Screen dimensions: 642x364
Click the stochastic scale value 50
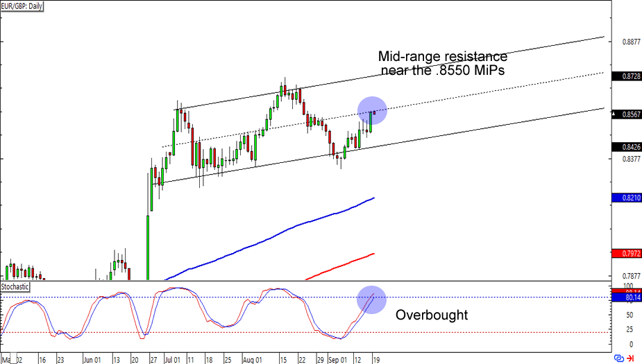(630, 315)
